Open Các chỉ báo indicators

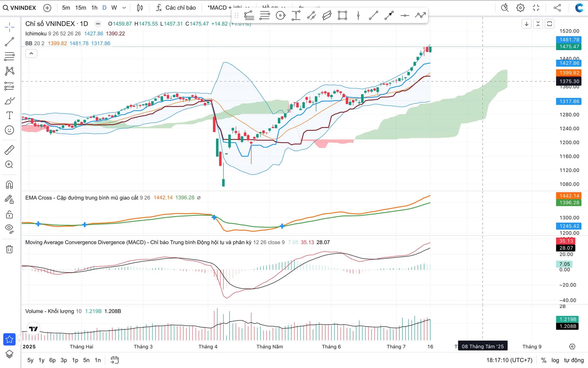point(176,8)
